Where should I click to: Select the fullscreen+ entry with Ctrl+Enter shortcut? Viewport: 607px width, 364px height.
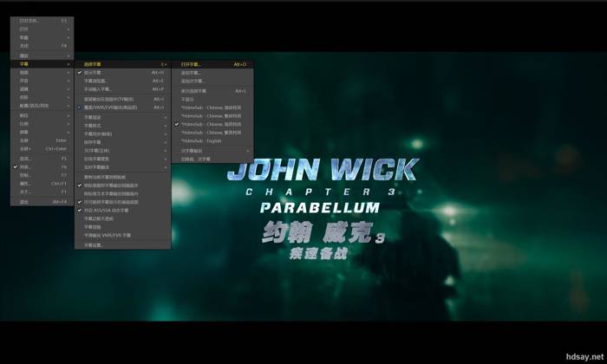(x=42, y=149)
